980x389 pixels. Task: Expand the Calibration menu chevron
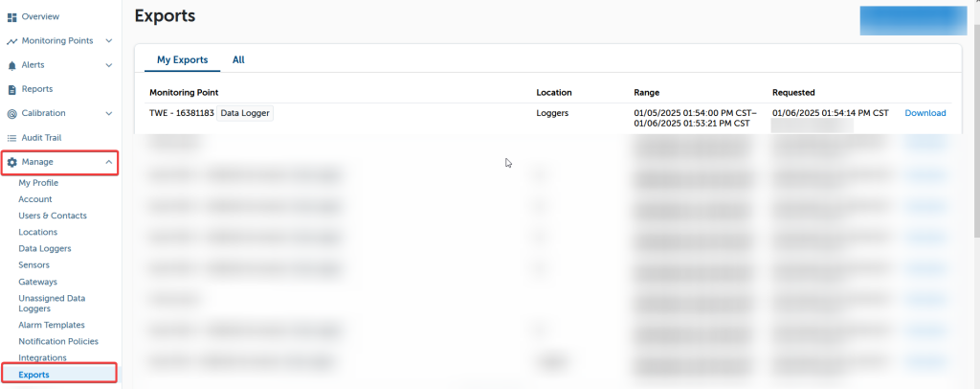tap(109, 113)
